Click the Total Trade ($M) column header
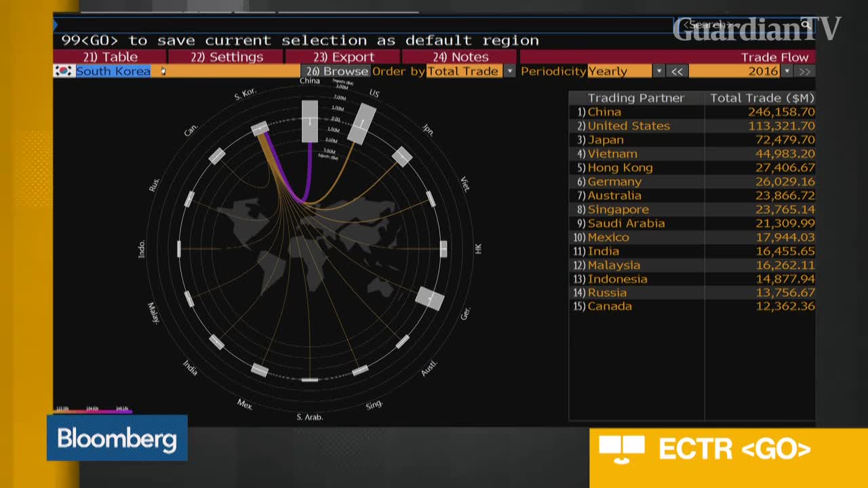The width and height of the screenshot is (868, 488). tap(762, 98)
